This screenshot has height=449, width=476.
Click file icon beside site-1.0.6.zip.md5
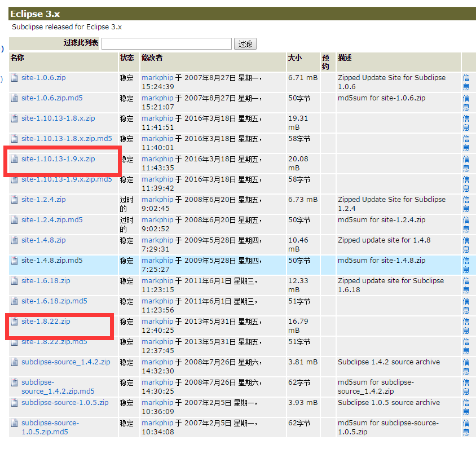[x=14, y=98]
